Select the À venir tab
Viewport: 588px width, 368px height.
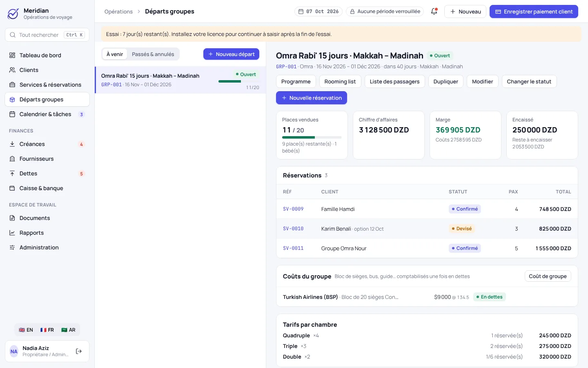(115, 54)
